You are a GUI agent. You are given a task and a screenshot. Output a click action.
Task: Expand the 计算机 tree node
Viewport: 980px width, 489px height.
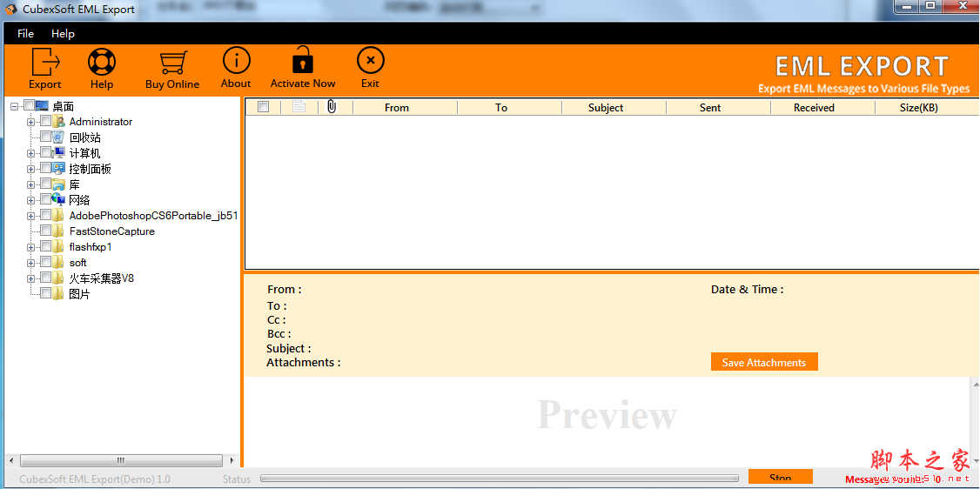(x=30, y=153)
